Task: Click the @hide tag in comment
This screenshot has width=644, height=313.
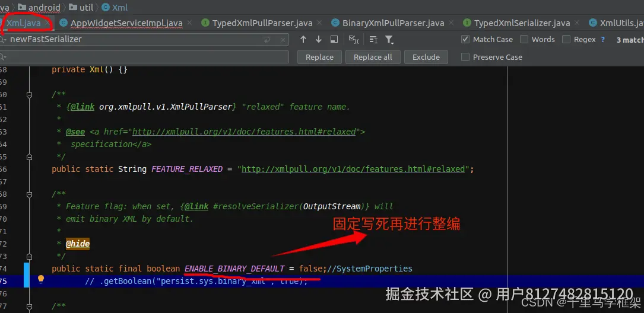Action: (78, 244)
